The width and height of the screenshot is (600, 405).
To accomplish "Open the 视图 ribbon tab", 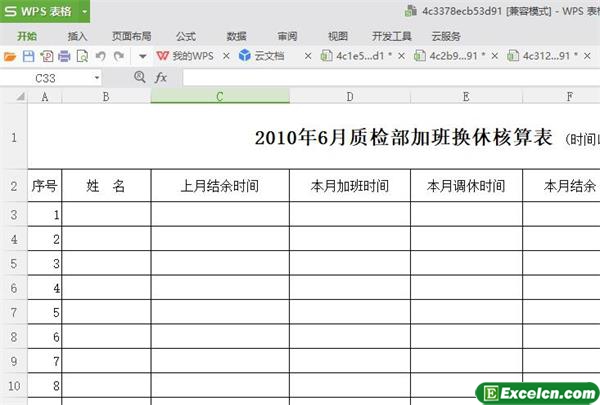I will pyautogui.click(x=338, y=36).
